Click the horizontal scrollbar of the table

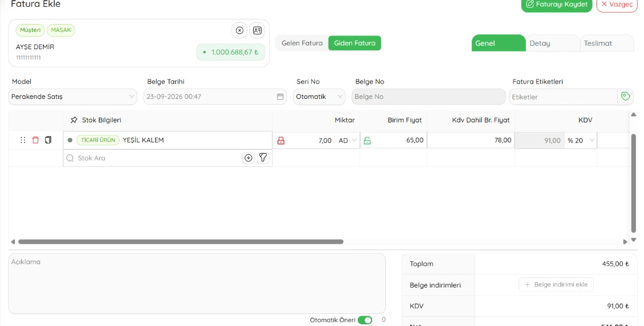(181, 242)
